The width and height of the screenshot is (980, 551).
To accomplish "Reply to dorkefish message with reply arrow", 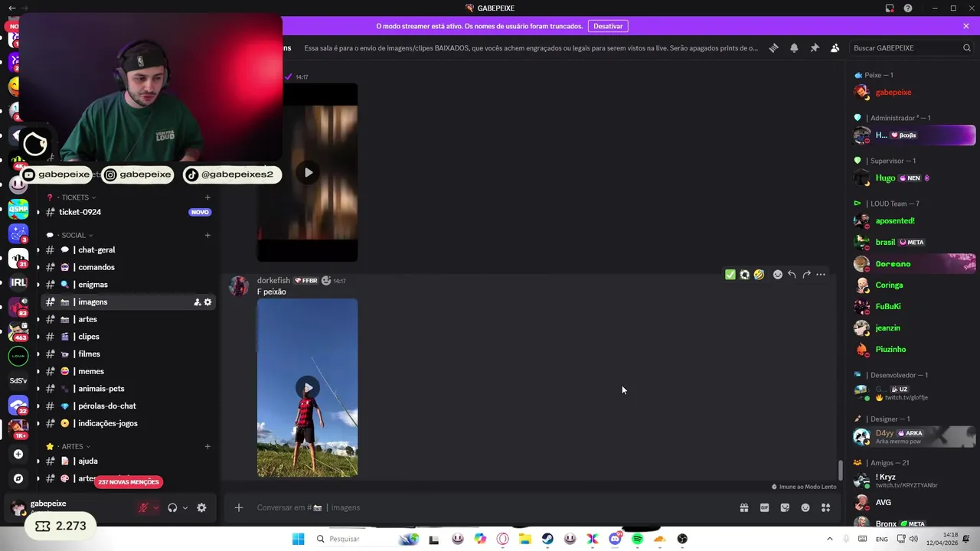I will point(792,275).
